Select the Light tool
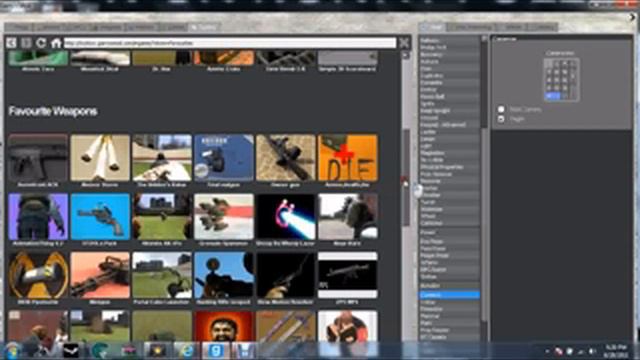The image size is (640, 360). [449, 146]
